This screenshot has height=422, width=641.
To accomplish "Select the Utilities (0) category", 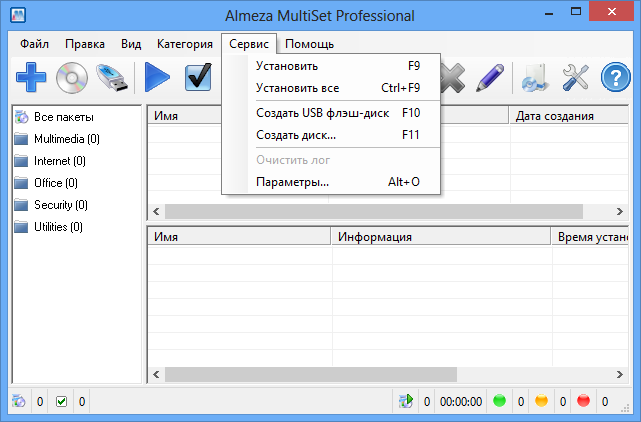I will pyautogui.click(x=58, y=227).
